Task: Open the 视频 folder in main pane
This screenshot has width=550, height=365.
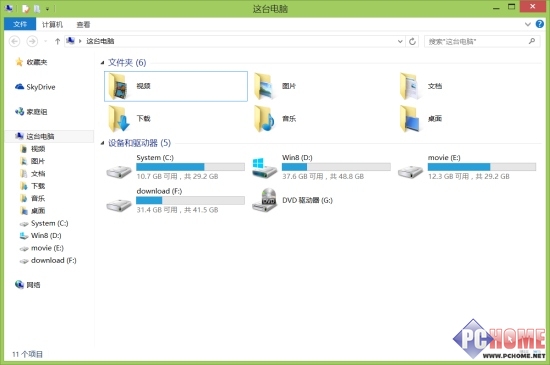Action: tap(176, 86)
